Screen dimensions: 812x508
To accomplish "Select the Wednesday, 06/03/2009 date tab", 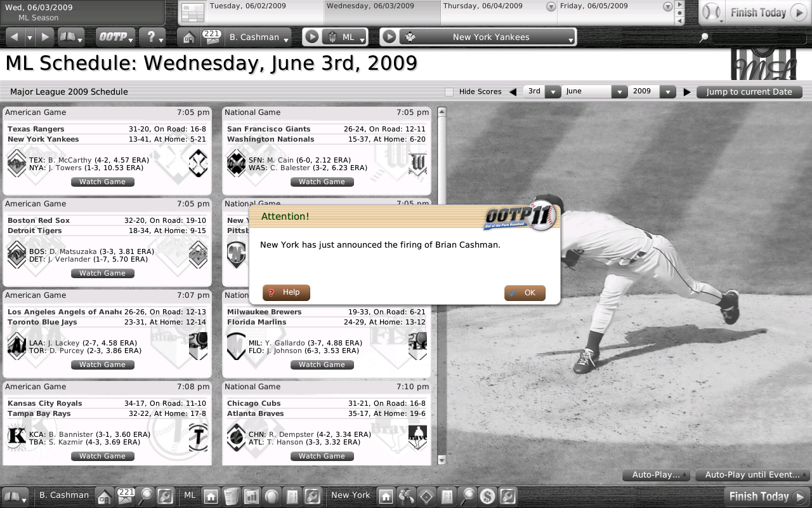I will (x=382, y=13).
